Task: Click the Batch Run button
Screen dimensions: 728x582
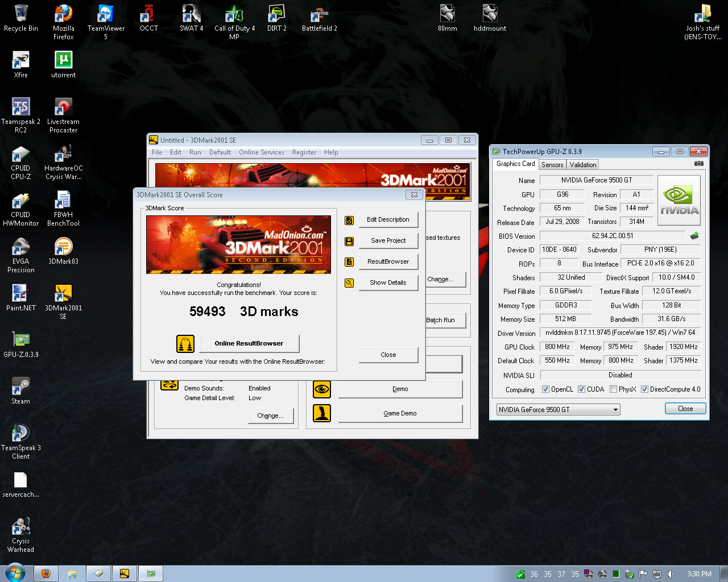Action: [x=446, y=320]
